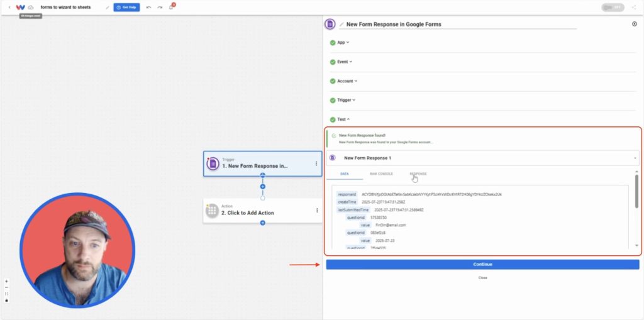Open notifications bell with red badge

171,7
